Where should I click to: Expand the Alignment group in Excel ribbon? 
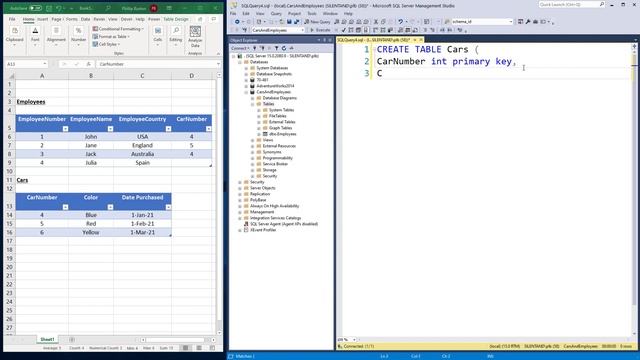tap(56, 36)
